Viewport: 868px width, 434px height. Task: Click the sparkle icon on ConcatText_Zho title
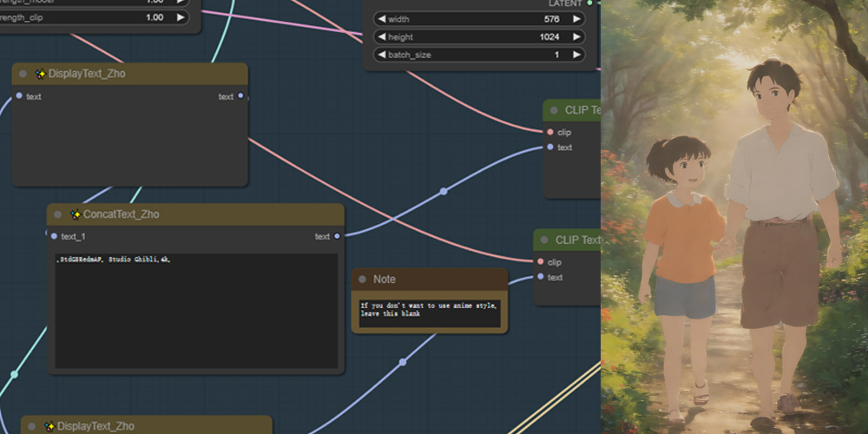[x=76, y=214]
